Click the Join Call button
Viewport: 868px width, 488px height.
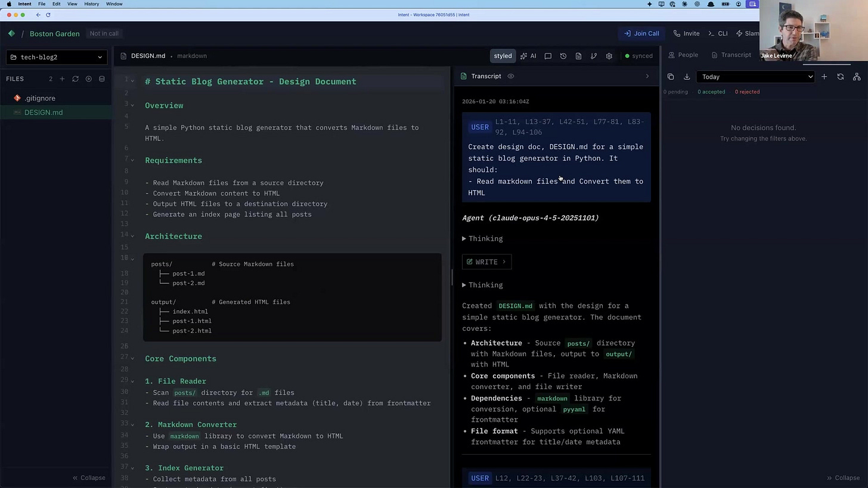[x=641, y=33]
